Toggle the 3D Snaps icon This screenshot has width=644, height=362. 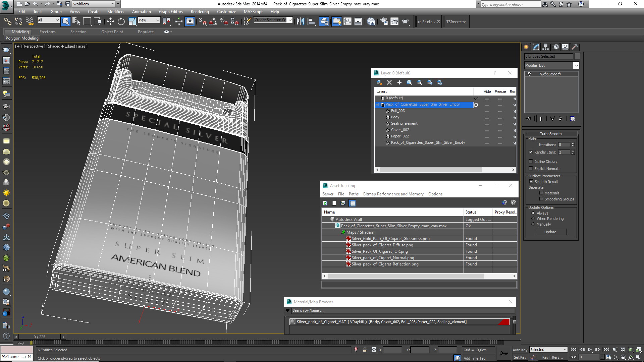click(202, 21)
